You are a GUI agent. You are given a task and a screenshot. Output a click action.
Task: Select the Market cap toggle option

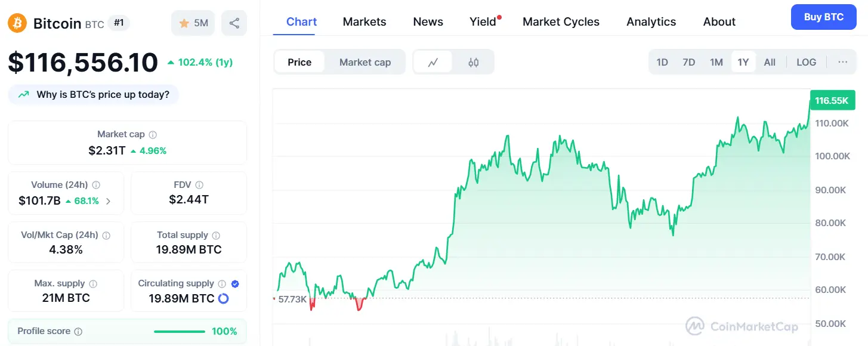click(365, 62)
